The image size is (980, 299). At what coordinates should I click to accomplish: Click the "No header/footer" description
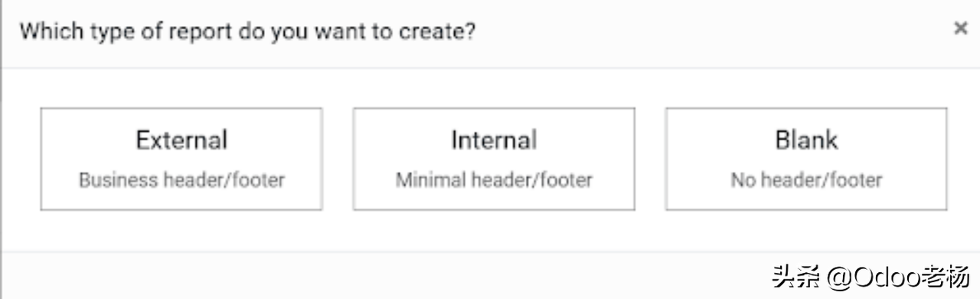pyautogui.click(x=806, y=180)
